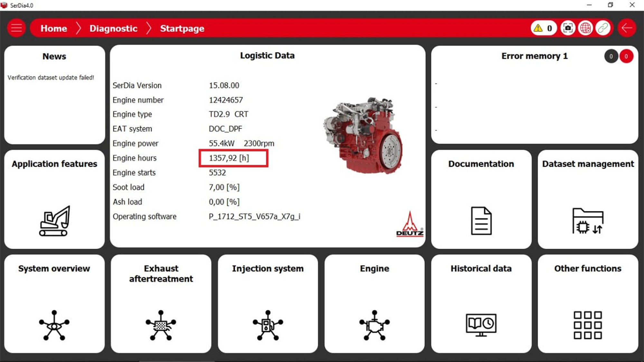Open Other functions tile
This screenshot has height=362, width=644.
point(588,304)
